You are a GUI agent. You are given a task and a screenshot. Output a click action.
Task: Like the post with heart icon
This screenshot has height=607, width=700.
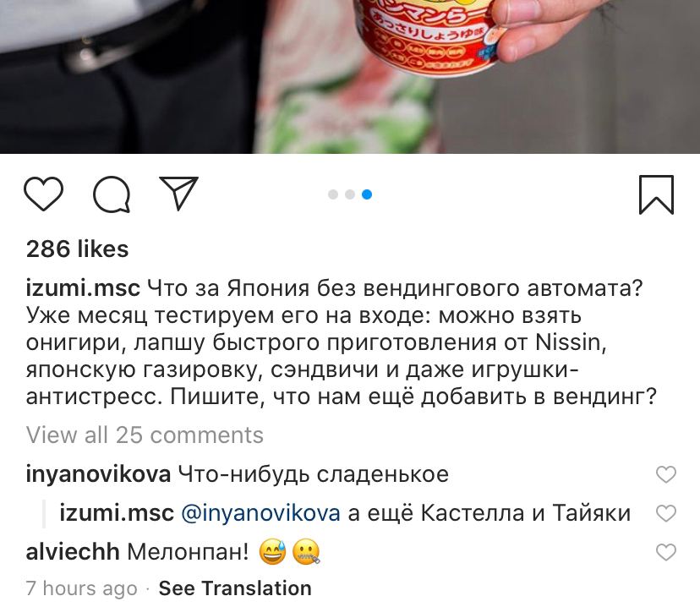tap(43, 194)
